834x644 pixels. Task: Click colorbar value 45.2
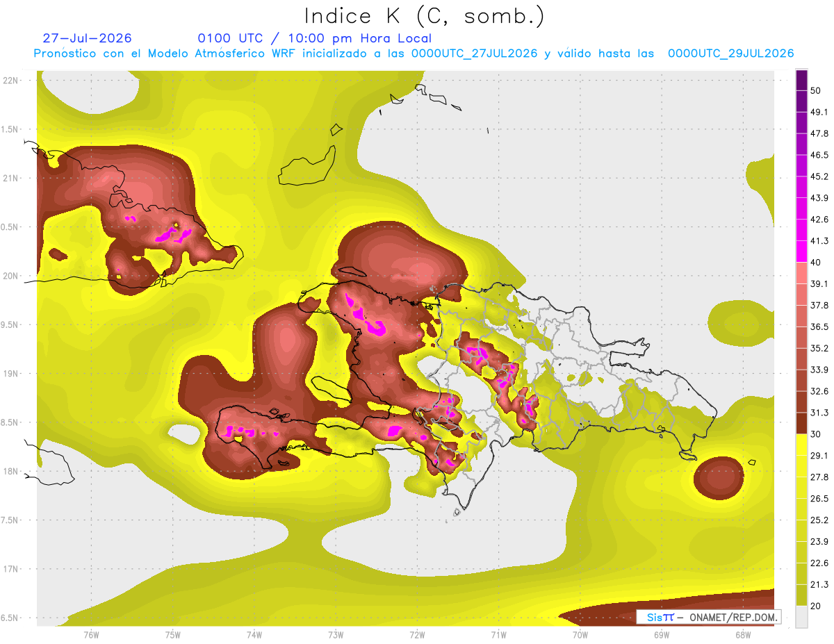click(x=819, y=176)
